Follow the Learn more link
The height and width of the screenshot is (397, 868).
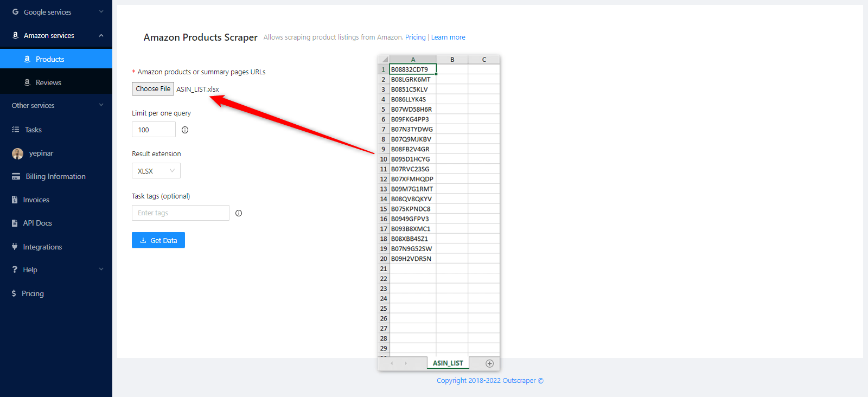(448, 37)
